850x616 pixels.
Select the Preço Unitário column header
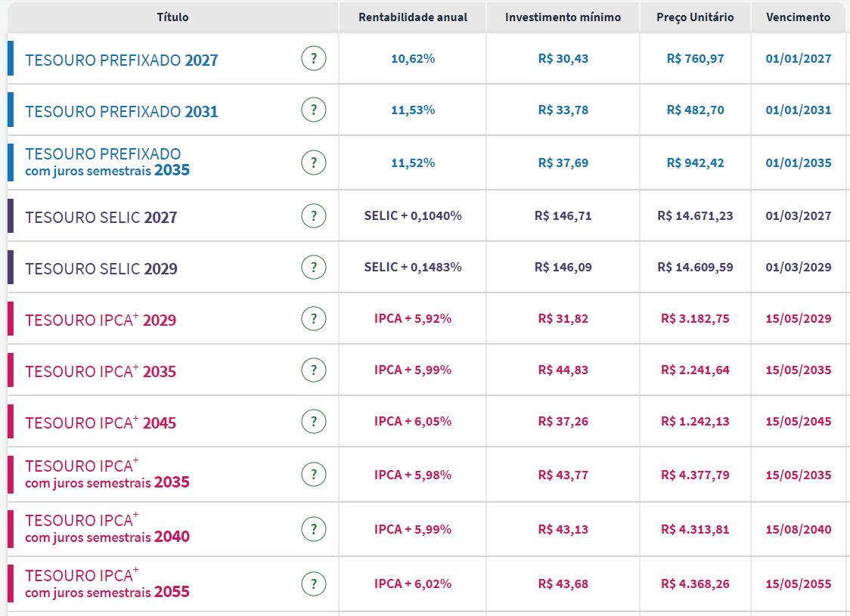point(695,17)
